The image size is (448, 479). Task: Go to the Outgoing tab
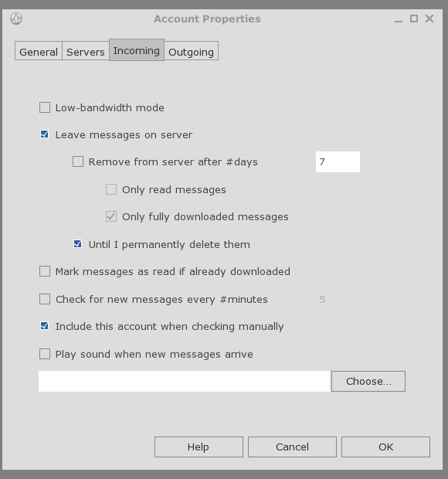tap(191, 51)
